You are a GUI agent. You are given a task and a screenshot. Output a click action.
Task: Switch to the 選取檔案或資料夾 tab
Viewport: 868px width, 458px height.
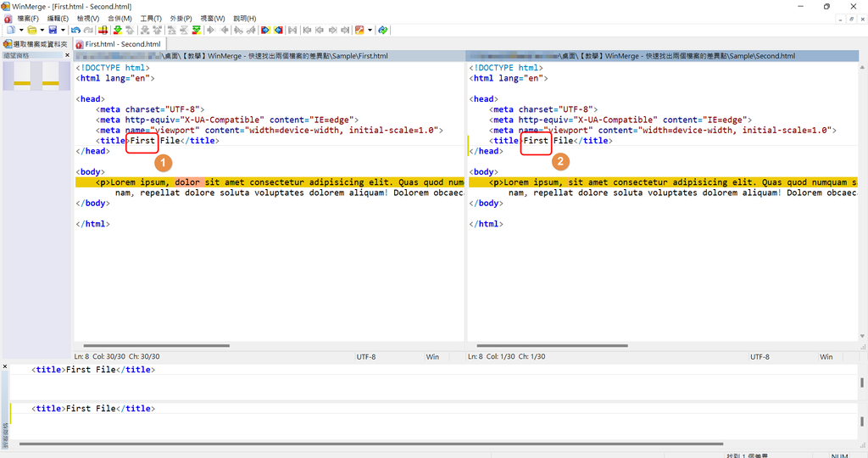point(36,44)
